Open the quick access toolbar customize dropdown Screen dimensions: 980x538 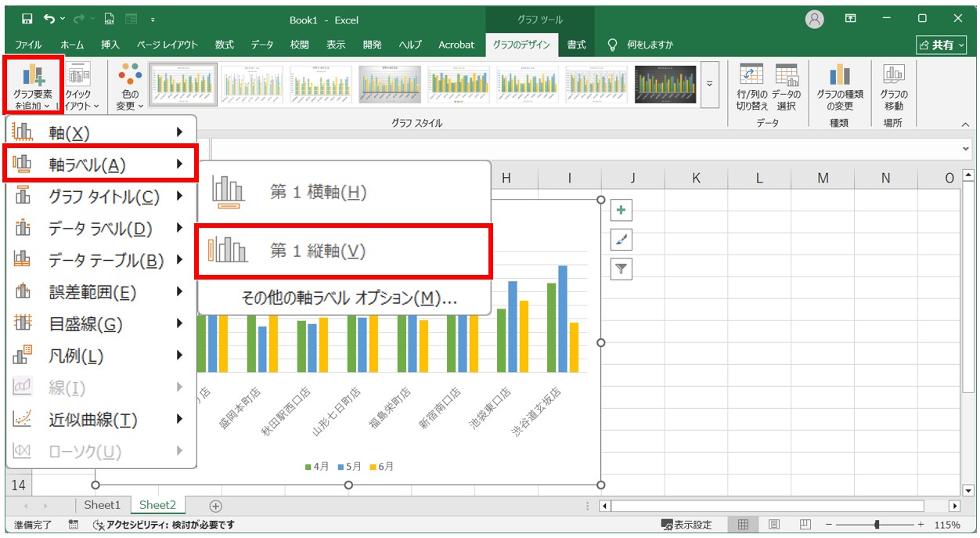152,19
